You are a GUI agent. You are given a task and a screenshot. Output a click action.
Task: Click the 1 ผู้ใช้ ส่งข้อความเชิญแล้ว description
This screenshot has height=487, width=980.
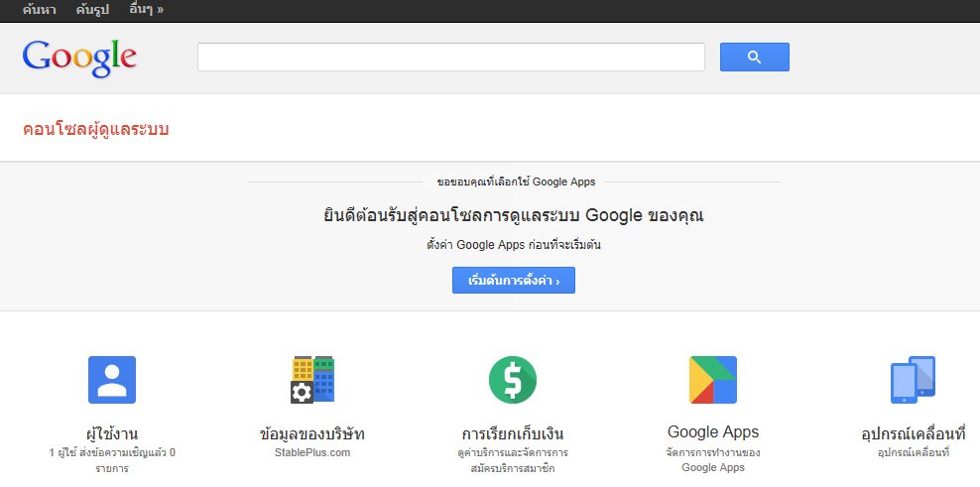click(112, 460)
